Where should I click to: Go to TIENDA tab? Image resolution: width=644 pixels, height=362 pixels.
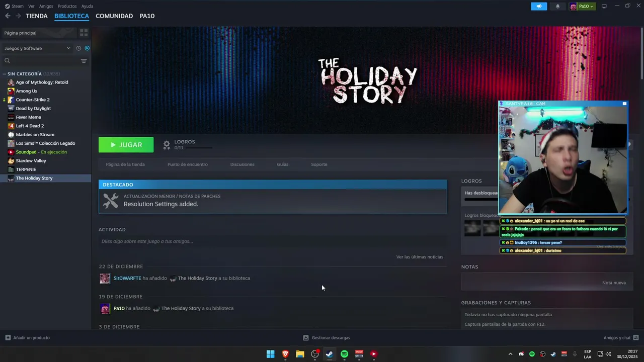[37, 16]
